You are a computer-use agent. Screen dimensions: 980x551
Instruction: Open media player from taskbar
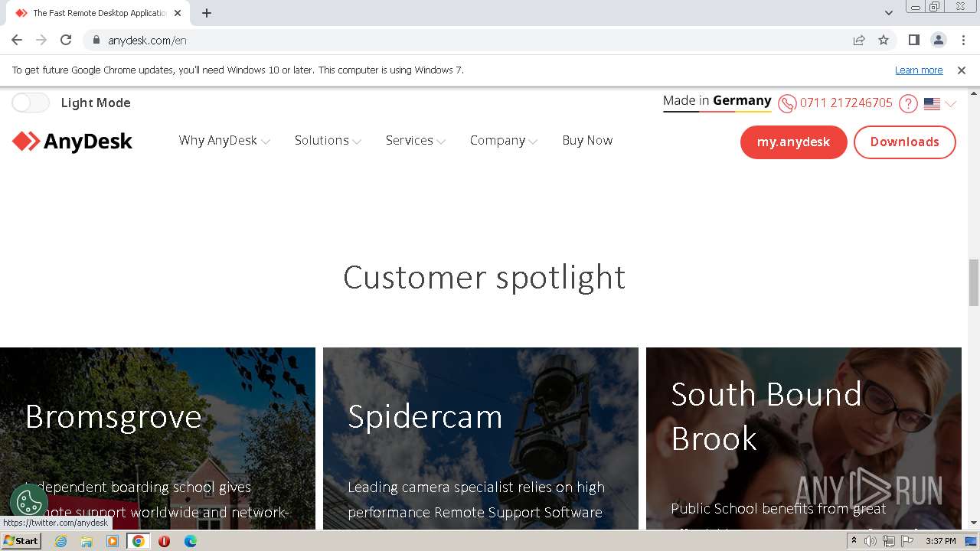coord(113,541)
